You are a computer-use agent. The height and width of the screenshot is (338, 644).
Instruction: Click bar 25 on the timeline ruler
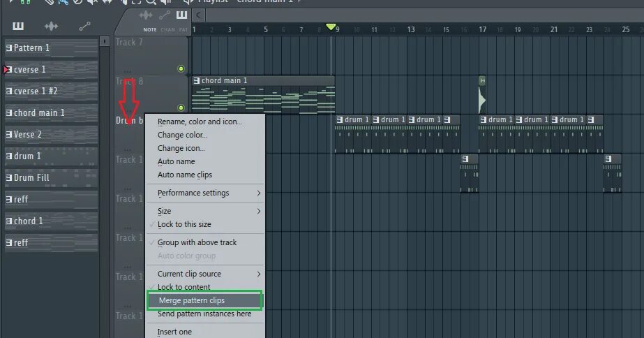(626, 29)
